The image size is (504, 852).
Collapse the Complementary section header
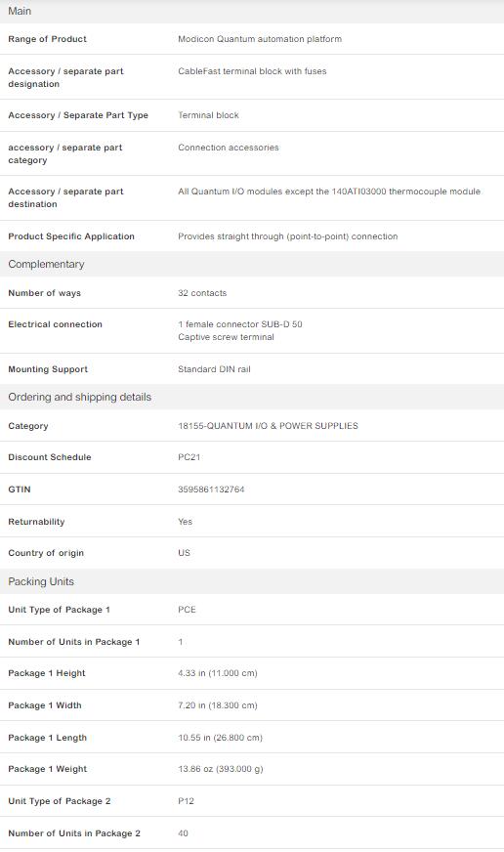point(252,264)
